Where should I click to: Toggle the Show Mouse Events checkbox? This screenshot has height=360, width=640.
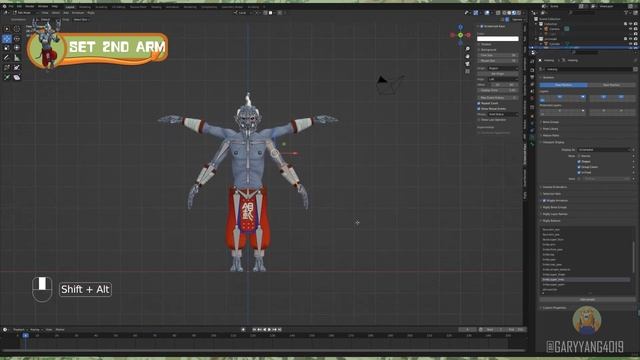(x=479, y=109)
